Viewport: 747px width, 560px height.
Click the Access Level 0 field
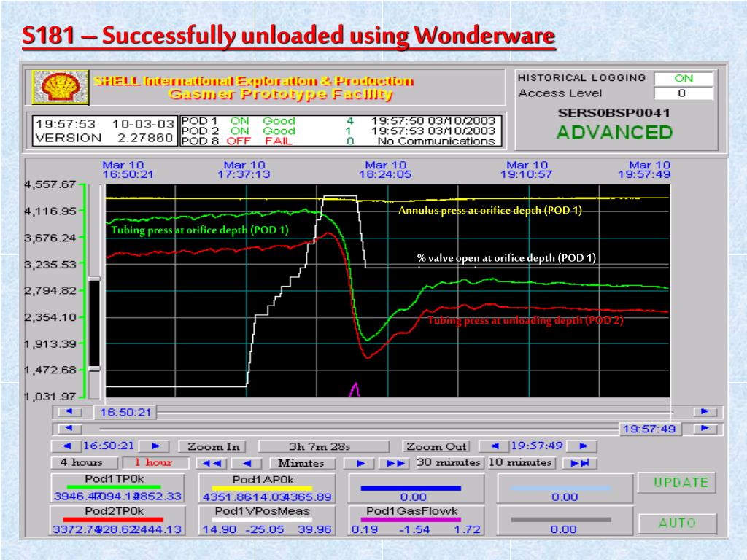(x=684, y=93)
